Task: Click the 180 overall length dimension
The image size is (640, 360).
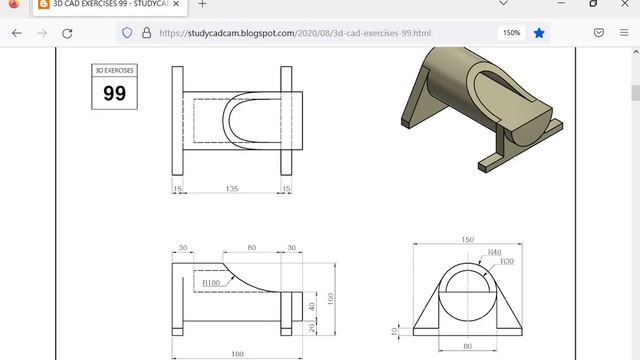Action: coord(237,354)
